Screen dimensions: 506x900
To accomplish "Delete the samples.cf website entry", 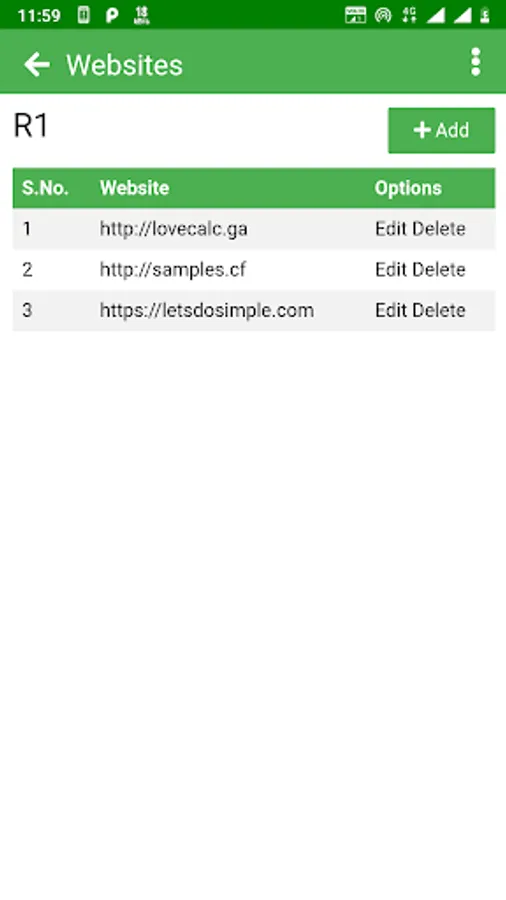I will [x=439, y=270].
